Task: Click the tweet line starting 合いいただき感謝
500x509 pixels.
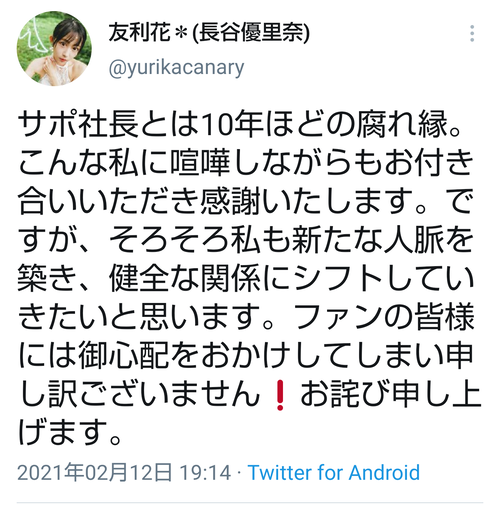Action: tap(246, 201)
